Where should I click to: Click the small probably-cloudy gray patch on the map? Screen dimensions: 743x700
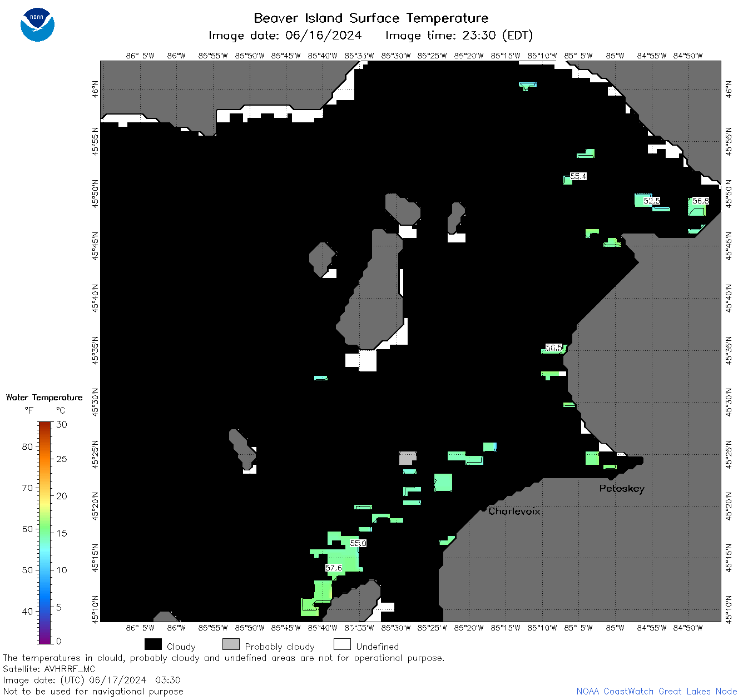pyautogui.click(x=408, y=458)
